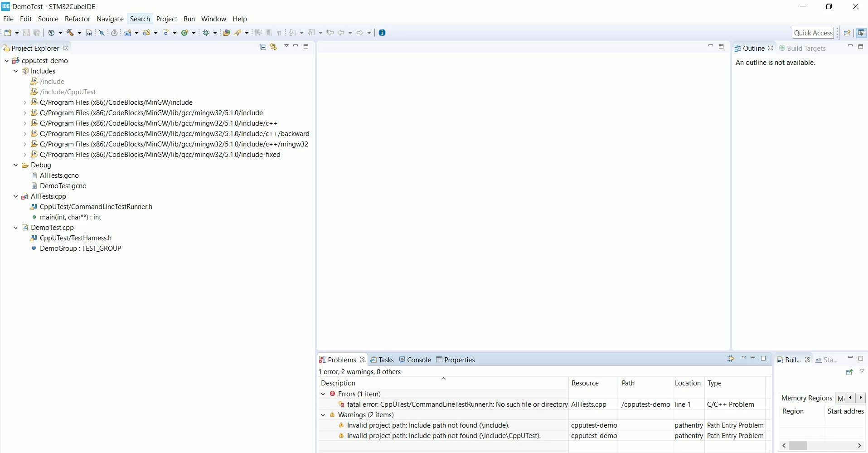The height and width of the screenshot is (453, 868).
Task: Open the DemoTest.gcno file item
Action: click(x=63, y=186)
